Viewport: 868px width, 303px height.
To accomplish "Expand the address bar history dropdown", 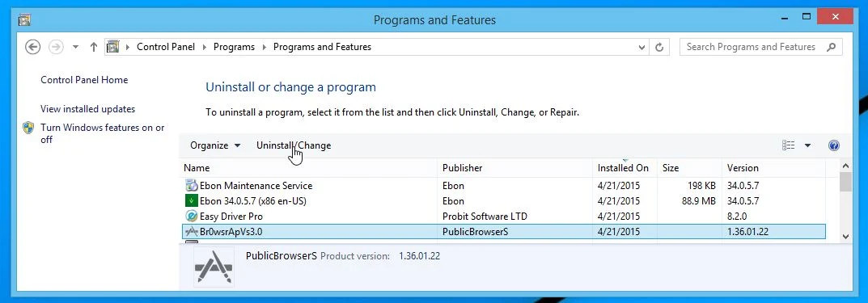I will tap(641, 48).
